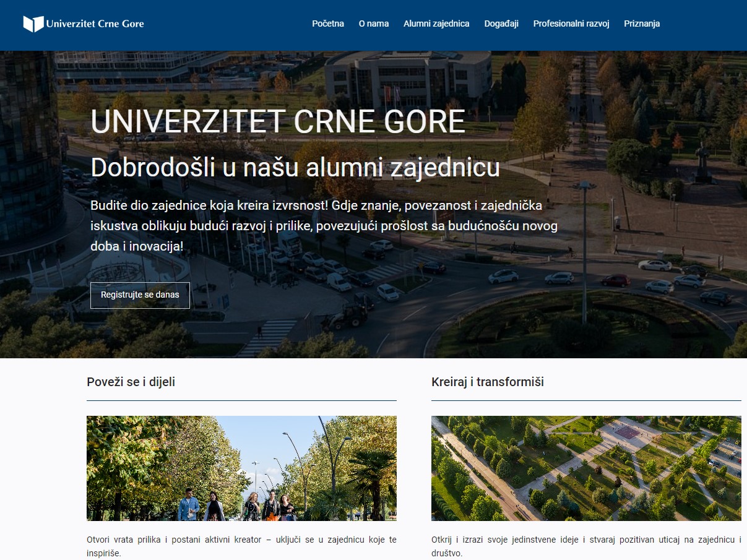Viewport: 747px width, 560px height.
Task: Open the Događaji menu item
Action: pyautogui.click(x=501, y=24)
